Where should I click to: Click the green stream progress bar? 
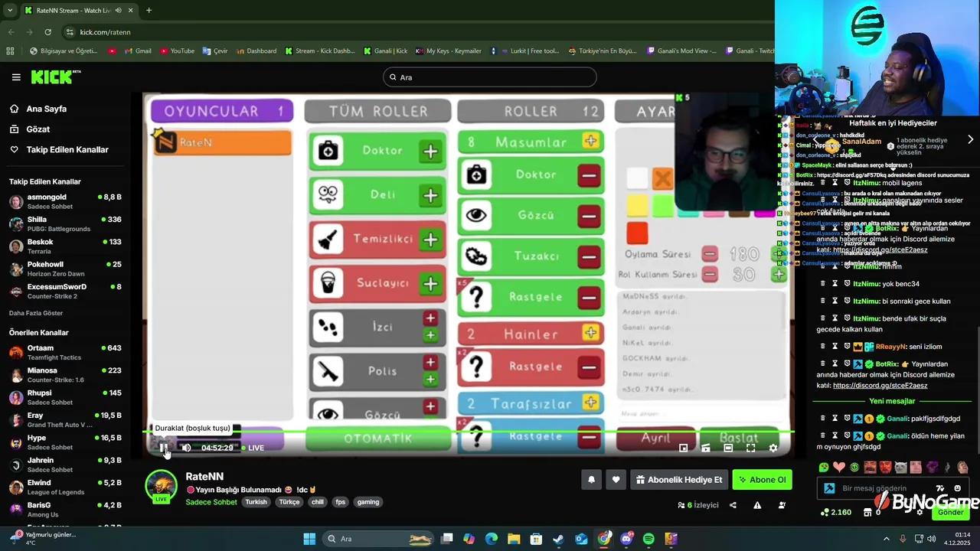[468, 432]
